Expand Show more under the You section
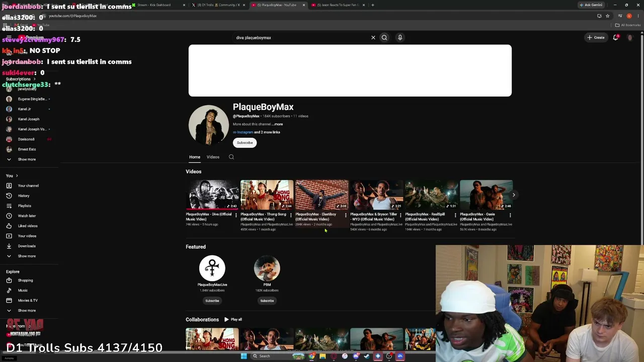Image resolution: width=644 pixels, height=362 pixels. [x=27, y=256]
